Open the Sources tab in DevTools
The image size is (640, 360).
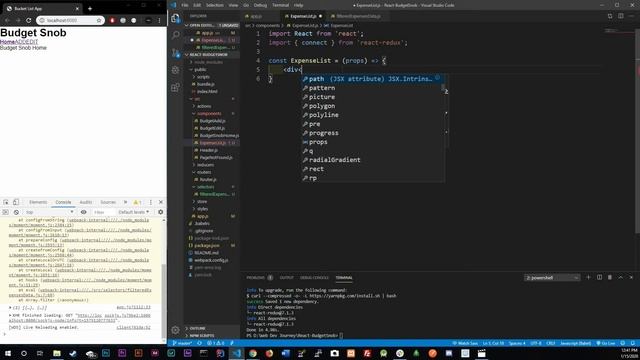pos(108,202)
